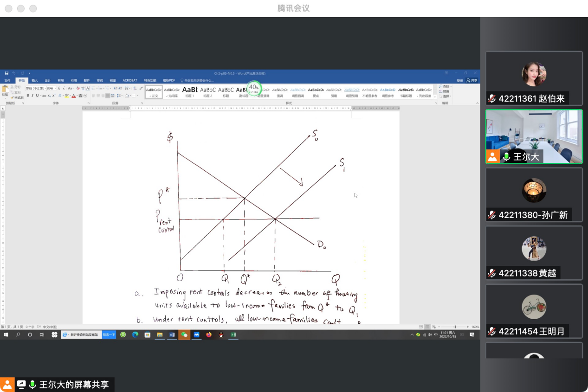Click the zoom slider in Word status bar

pos(455,327)
